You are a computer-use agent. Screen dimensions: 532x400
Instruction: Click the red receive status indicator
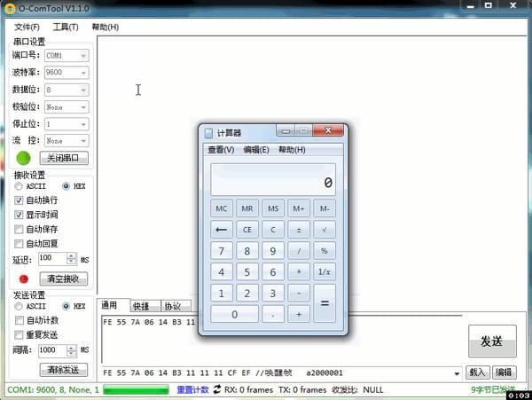pyautogui.click(x=24, y=278)
